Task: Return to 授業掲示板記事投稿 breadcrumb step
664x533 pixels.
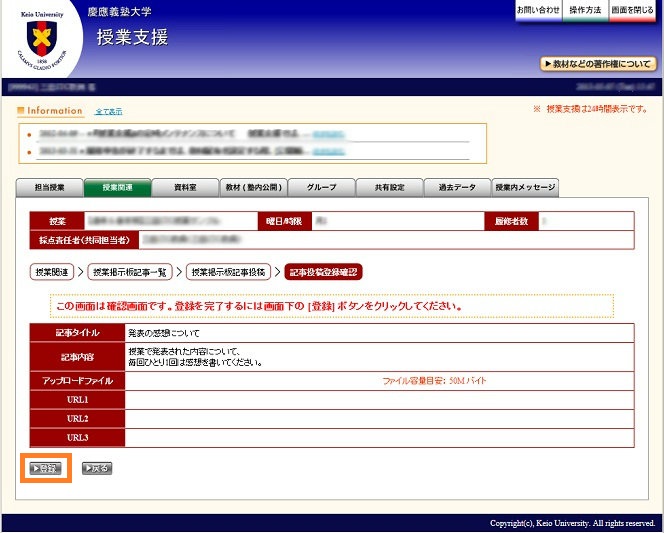Action: point(228,271)
